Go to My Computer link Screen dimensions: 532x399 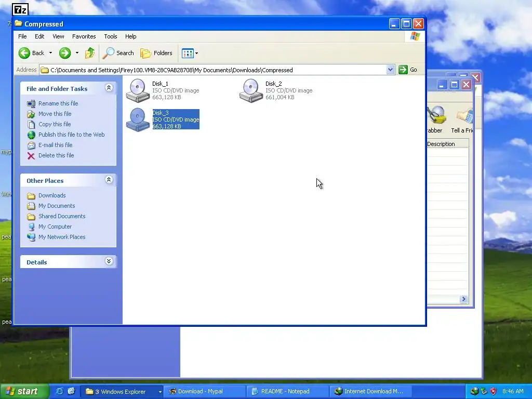pyautogui.click(x=55, y=227)
